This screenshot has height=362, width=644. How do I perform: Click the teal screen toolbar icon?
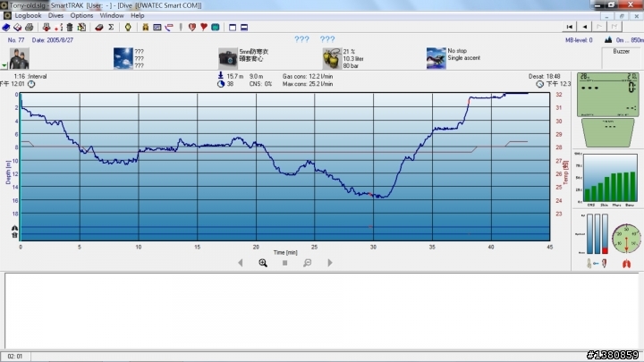tap(216, 28)
